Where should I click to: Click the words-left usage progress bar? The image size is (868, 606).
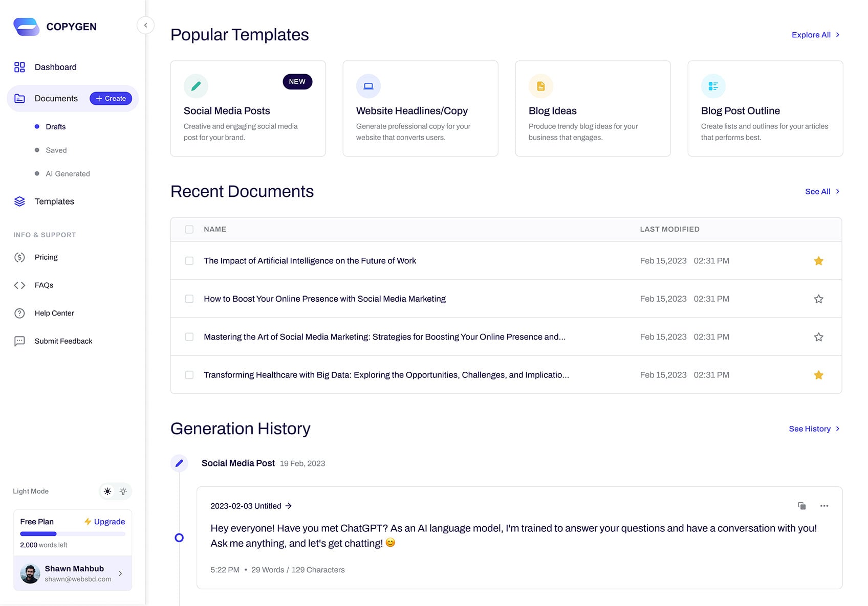point(73,534)
